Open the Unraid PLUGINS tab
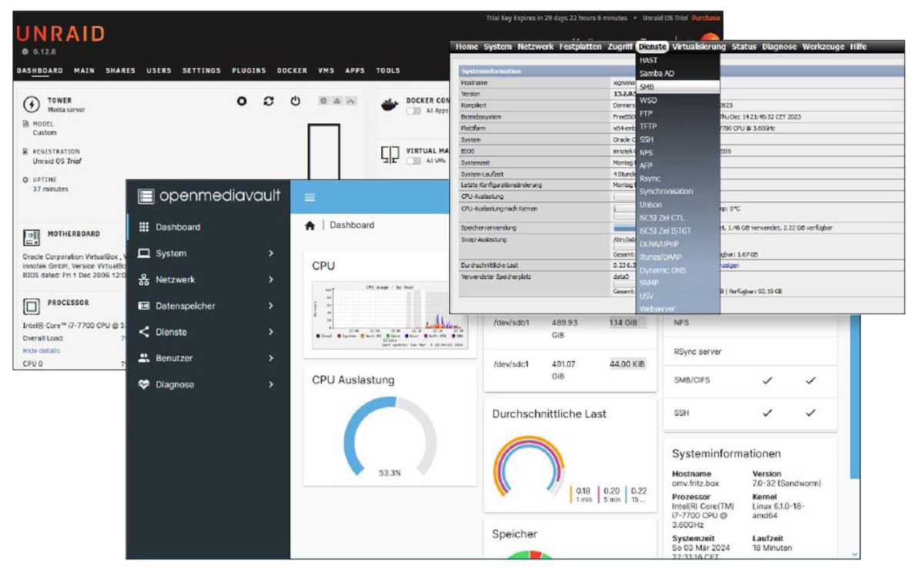This screenshot has height=577, width=924. click(x=249, y=71)
